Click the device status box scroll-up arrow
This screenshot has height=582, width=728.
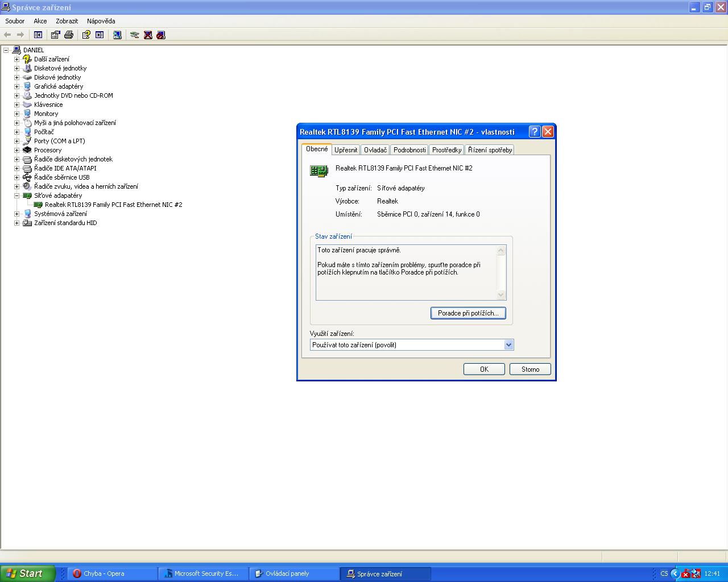(501, 250)
